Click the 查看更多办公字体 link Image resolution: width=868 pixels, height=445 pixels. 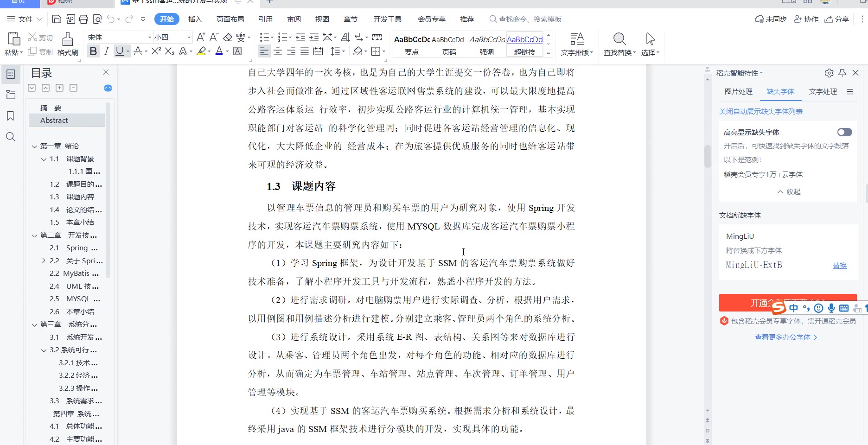(786, 337)
